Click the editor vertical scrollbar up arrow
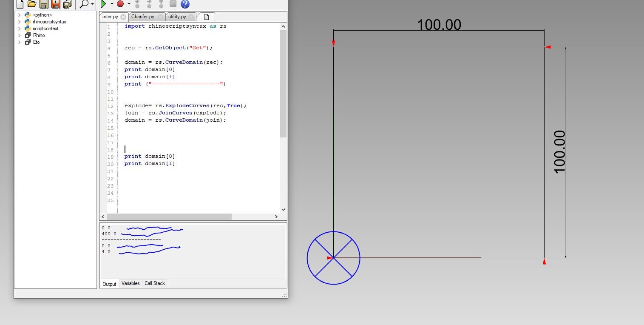This screenshot has width=644, height=325. pyautogui.click(x=284, y=26)
